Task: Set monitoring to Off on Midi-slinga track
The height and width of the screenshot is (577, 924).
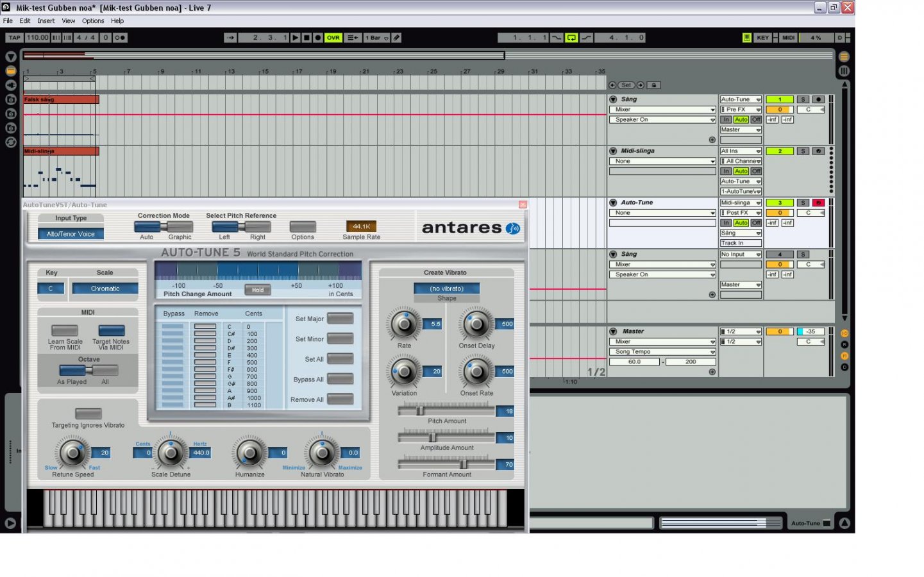Action: [x=756, y=171]
